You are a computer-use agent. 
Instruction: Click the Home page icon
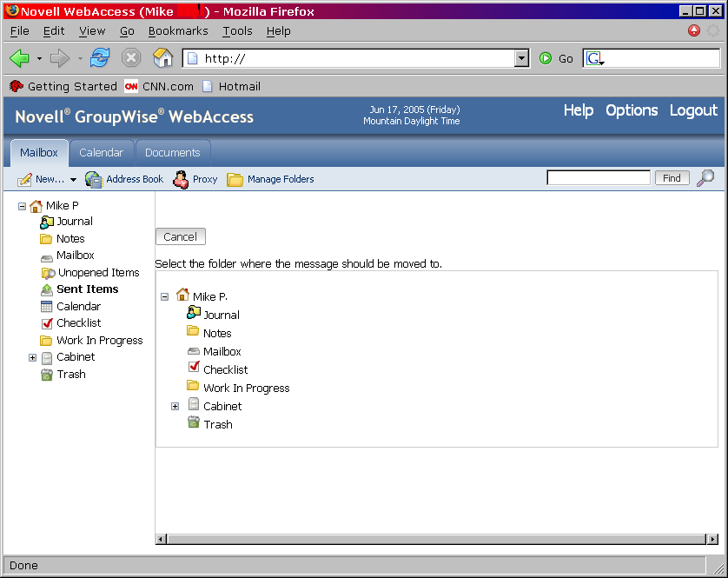point(163,58)
